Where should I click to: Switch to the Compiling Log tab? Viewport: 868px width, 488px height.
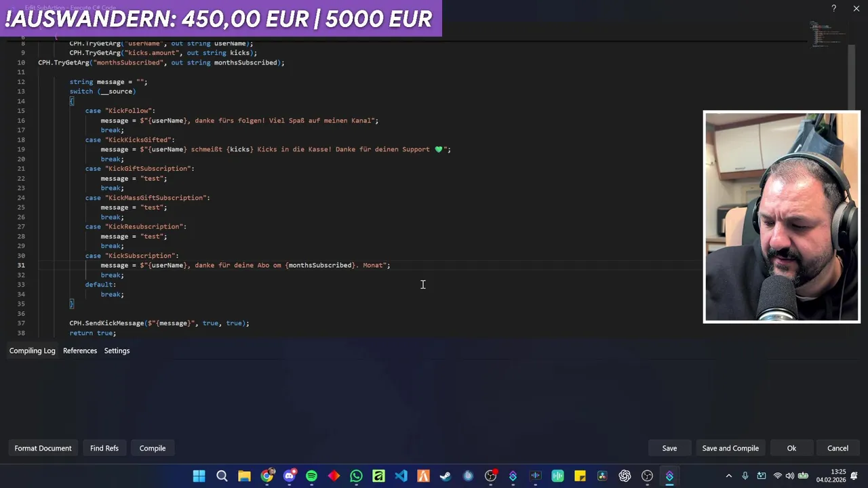click(32, 350)
